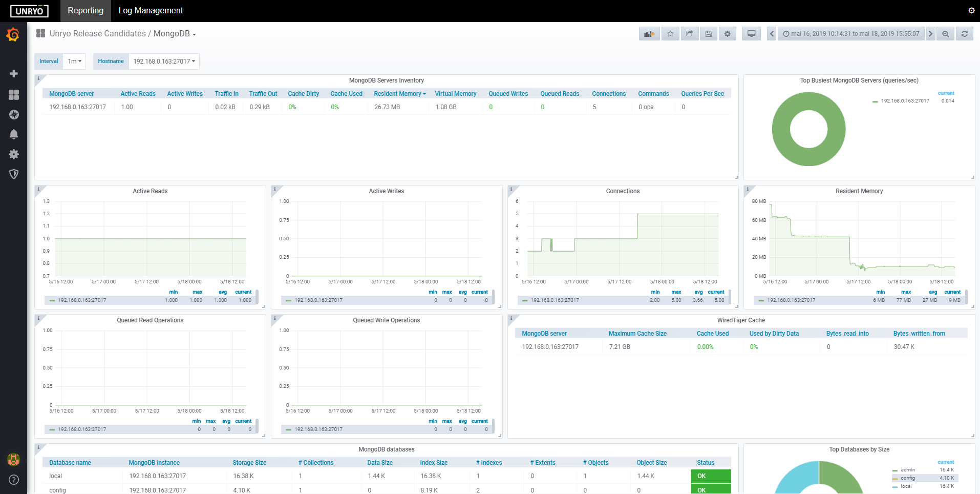Sort inventory by Queries Per Sec column
Screen dimensions: 980x494
pos(702,94)
